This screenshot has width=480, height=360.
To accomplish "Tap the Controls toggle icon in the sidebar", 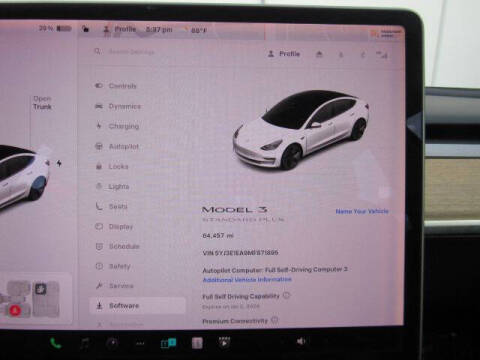I will [99, 86].
